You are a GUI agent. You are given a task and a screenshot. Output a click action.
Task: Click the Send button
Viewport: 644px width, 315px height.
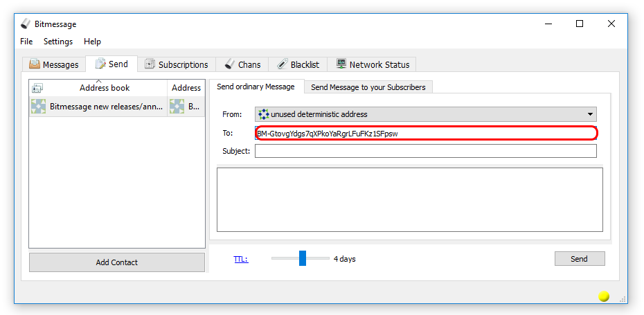(x=579, y=259)
